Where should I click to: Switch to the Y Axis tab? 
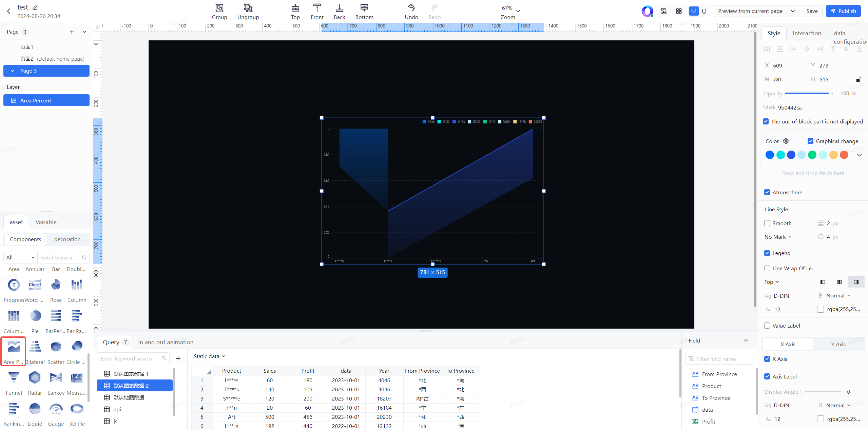838,344
